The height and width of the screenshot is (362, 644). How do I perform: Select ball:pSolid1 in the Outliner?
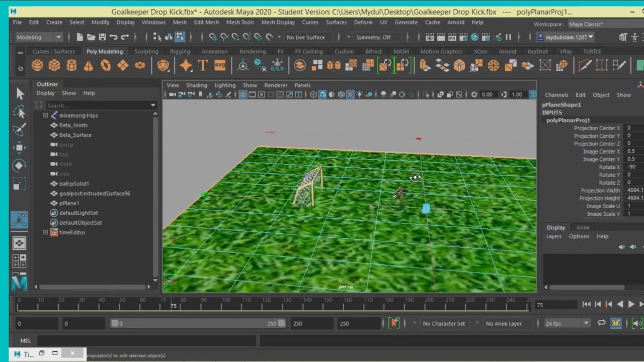pyautogui.click(x=74, y=184)
